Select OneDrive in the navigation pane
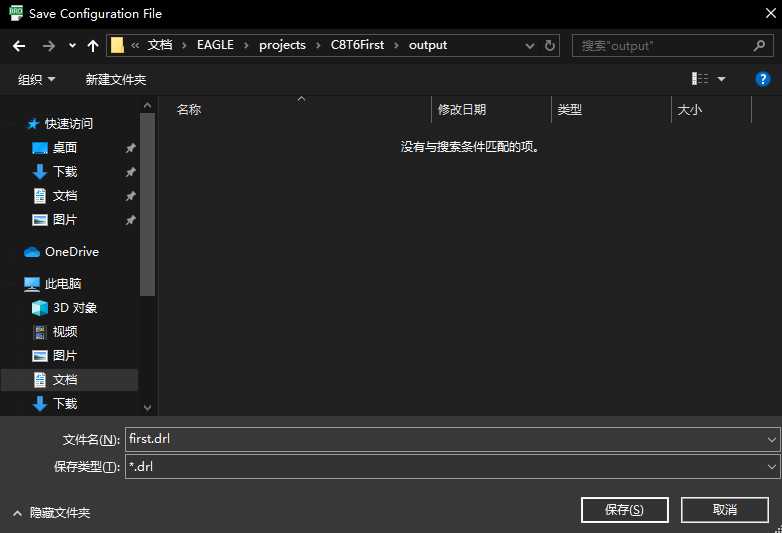The image size is (782, 533). (x=72, y=252)
